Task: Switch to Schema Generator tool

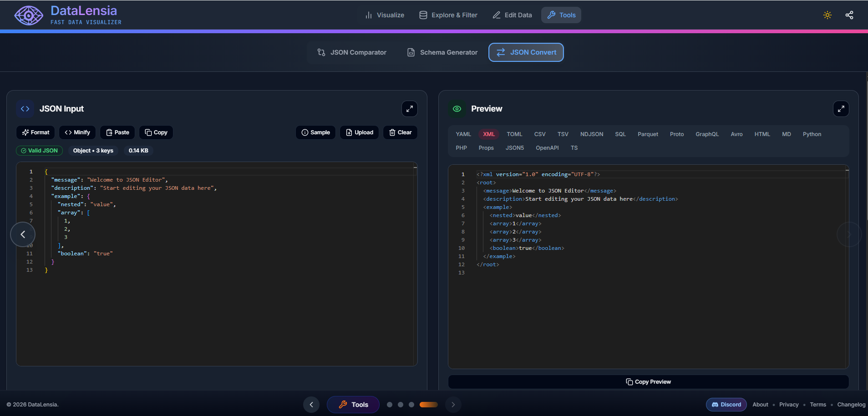Action: click(442, 52)
